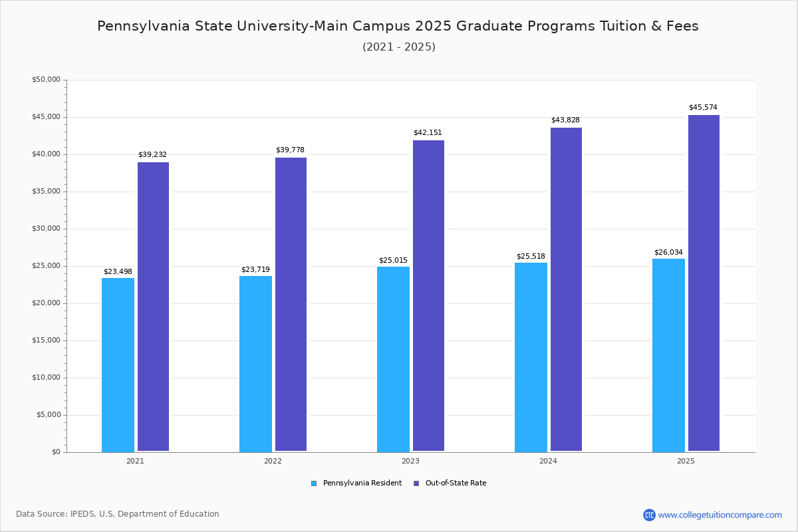Click the chart title text
This screenshot has width=798, height=532.
point(398,27)
